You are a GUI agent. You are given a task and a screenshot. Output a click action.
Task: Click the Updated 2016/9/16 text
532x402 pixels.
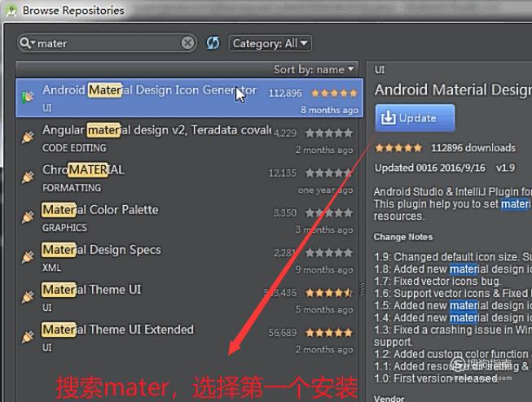coord(430,168)
